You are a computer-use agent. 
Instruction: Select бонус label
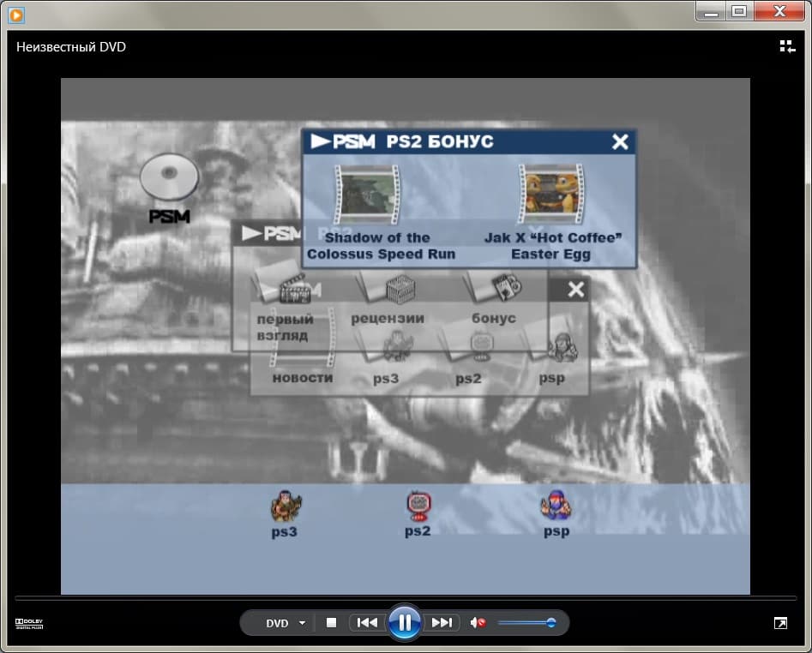click(x=494, y=318)
